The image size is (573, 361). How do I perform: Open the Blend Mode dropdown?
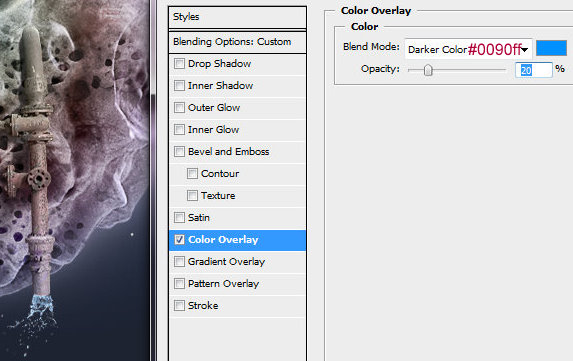point(468,49)
